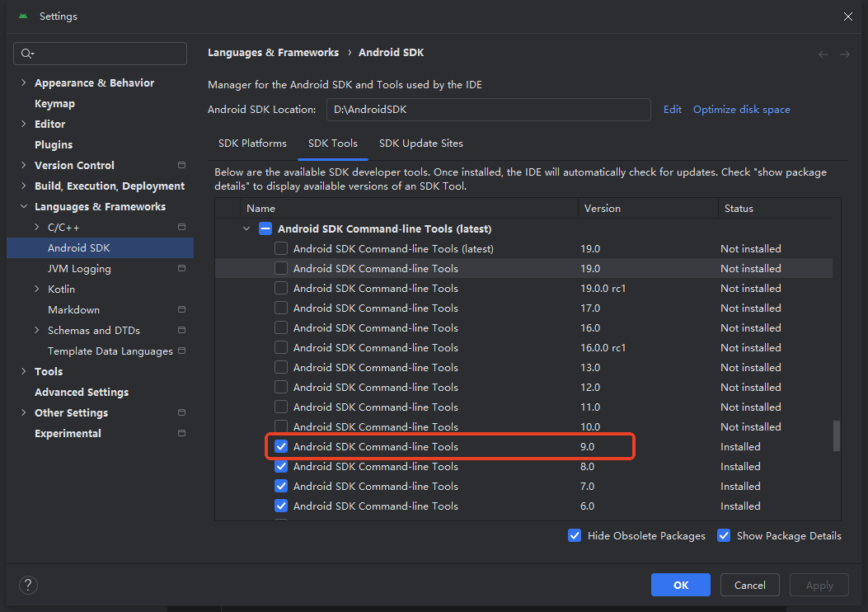
Task: Click the forward navigation arrow
Action: pos(844,53)
